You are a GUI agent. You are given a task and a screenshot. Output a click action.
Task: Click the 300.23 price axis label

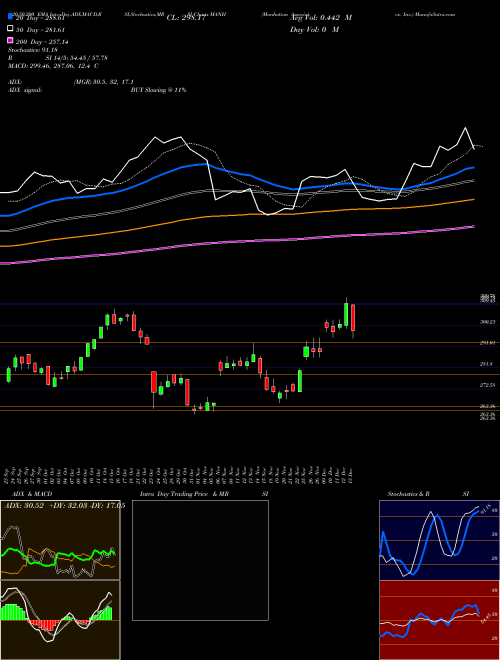click(x=488, y=322)
